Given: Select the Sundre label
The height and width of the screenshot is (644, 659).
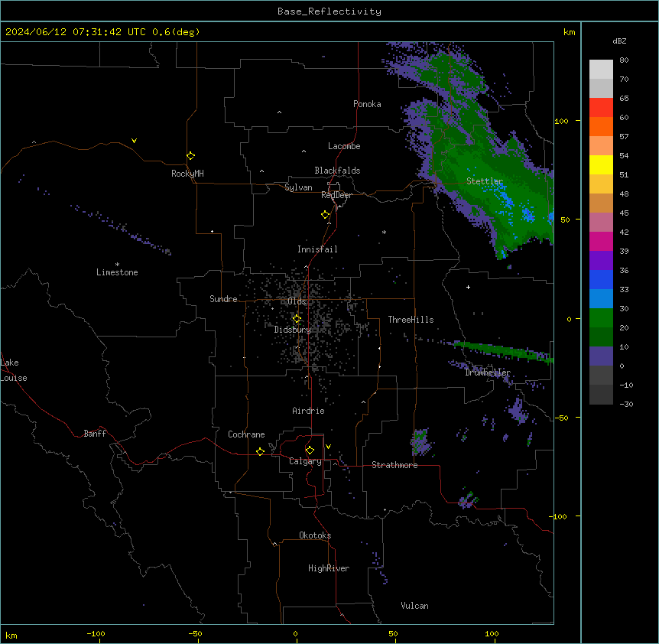Looking at the screenshot, I should coord(223,299).
